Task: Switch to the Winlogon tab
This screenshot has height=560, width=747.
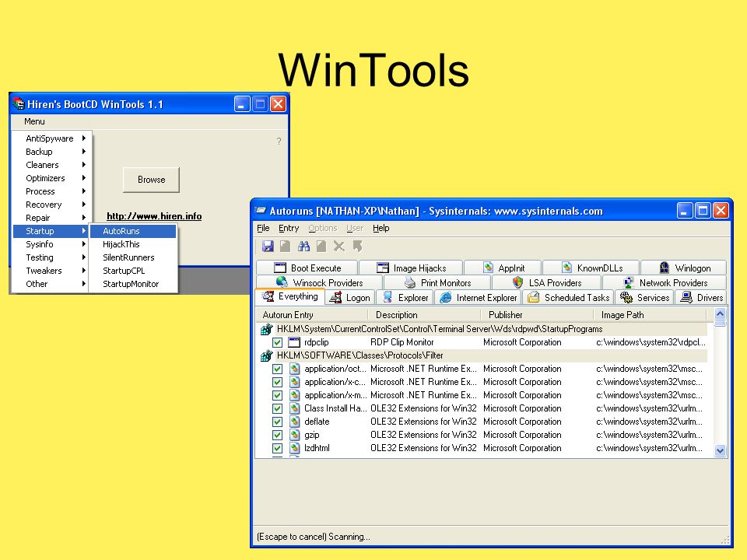Action: (684, 268)
